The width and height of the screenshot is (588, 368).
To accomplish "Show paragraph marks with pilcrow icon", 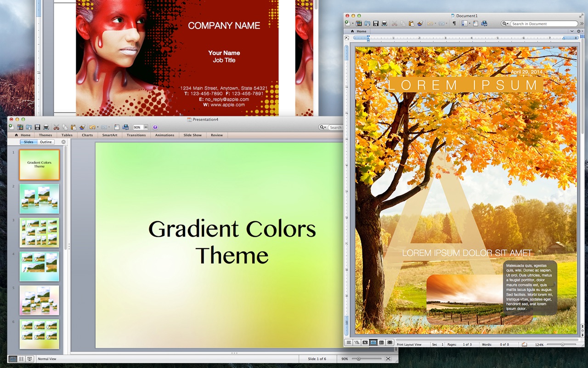I will pyautogui.click(x=454, y=23).
